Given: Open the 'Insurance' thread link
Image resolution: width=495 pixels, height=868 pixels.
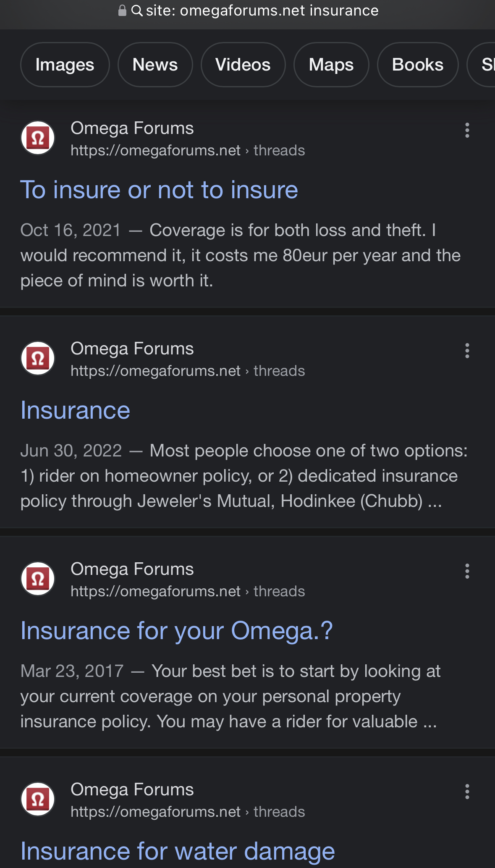Looking at the screenshot, I should pos(76,410).
